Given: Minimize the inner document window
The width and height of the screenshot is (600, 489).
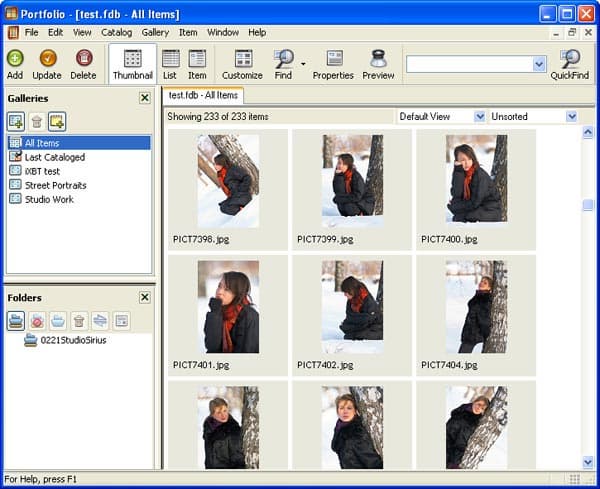Looking at the screenshot, I should point(556,33).
